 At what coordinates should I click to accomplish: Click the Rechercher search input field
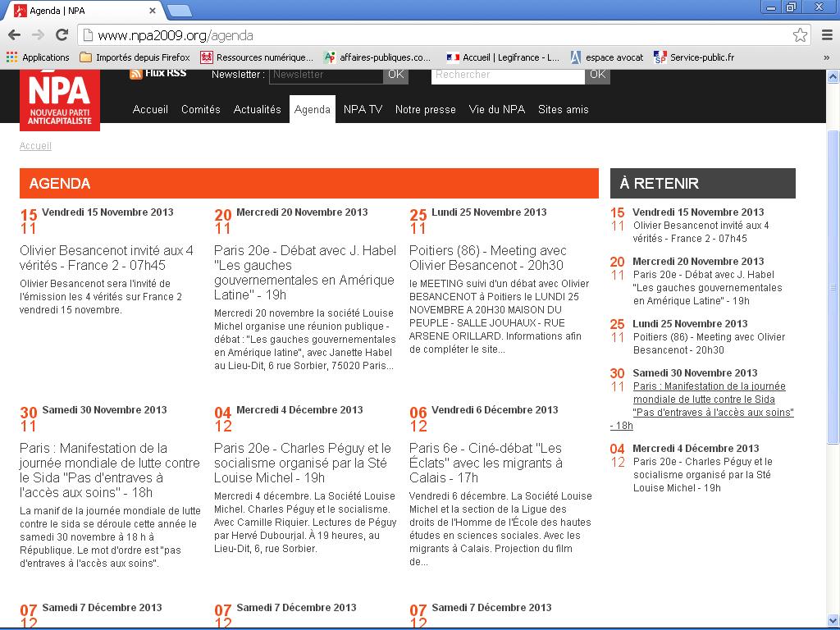point(508,75)
